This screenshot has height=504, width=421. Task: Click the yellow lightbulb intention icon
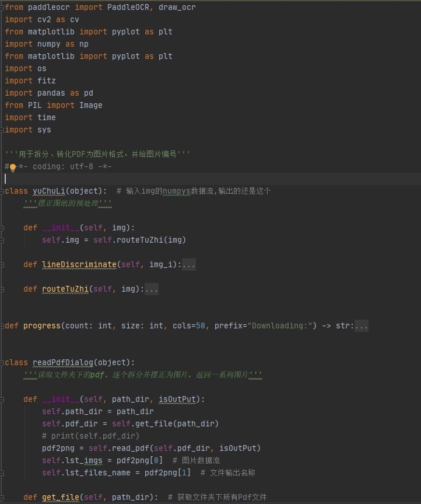click(12, 167)
